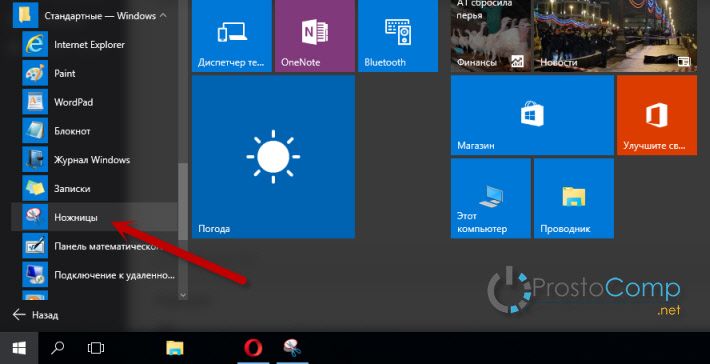Open Task View on the taskbar

point(96,348)
